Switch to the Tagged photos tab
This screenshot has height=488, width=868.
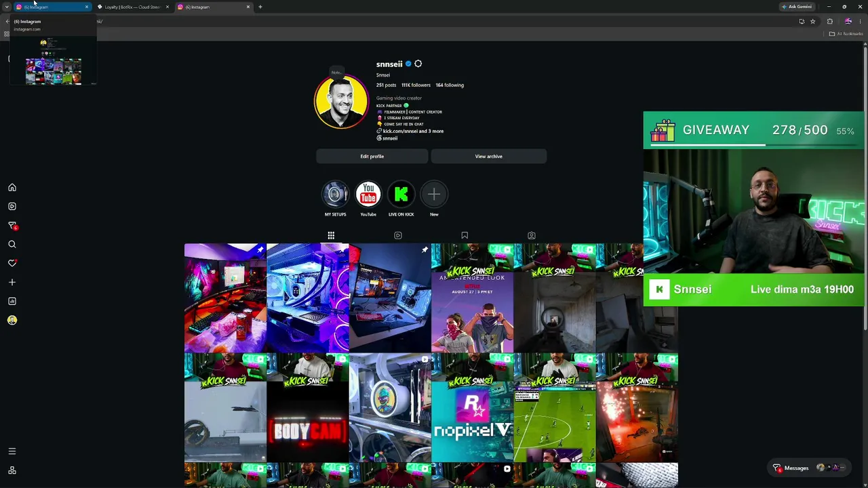coord(532,235)
